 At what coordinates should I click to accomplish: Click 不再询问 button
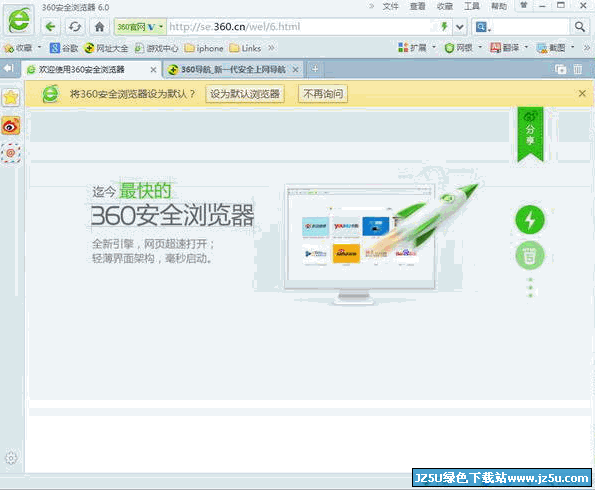tap(323, 94)
